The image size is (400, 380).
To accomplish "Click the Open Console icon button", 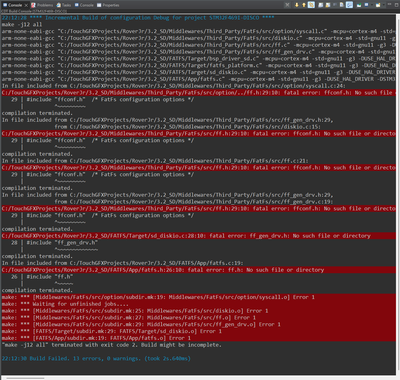I will coord(378,5).
